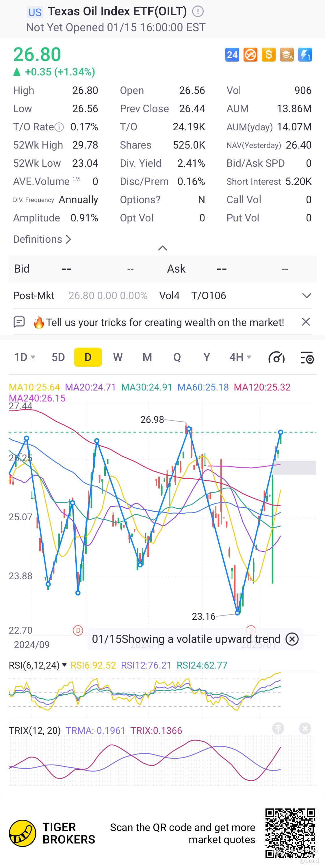Open the chart indicator gauge icon
The width and height of the screenshot is (325, 868).
tap(276, 357)
